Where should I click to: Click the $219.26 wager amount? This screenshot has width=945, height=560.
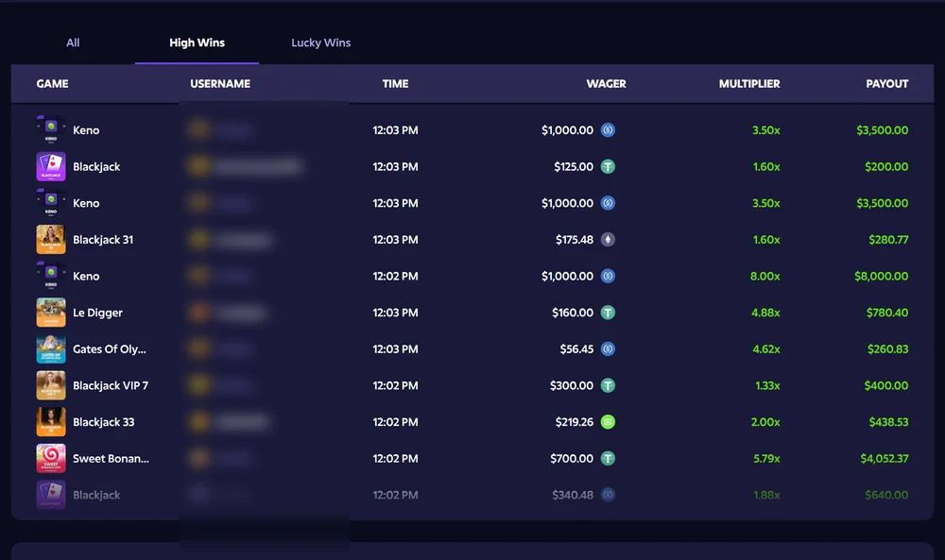point(575,422)
